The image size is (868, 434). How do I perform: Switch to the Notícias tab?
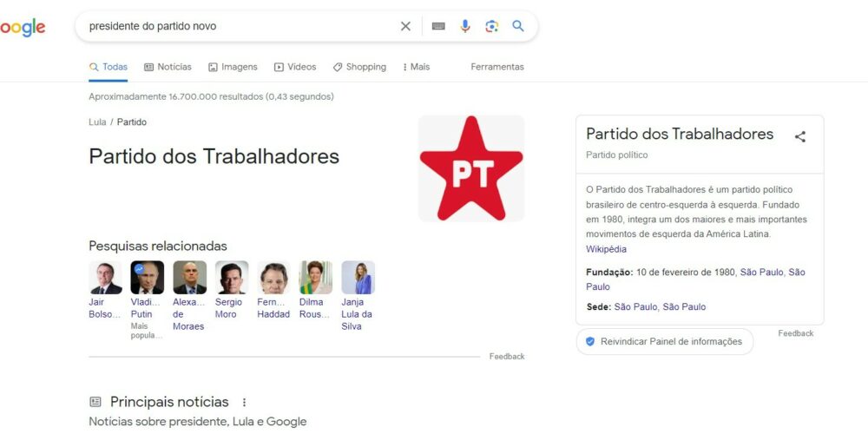[168, 67]
